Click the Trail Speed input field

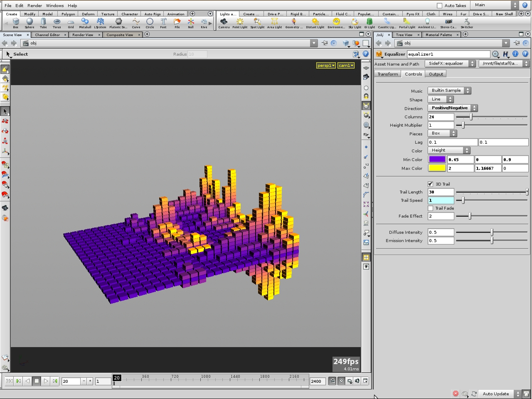click(x=441, y=200)
